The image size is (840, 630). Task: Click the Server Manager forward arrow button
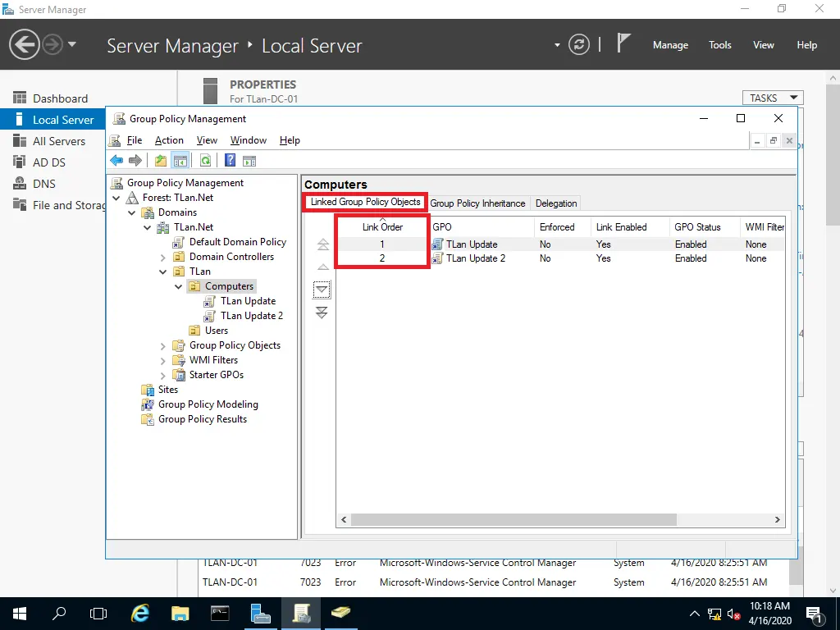coord(52,44)
